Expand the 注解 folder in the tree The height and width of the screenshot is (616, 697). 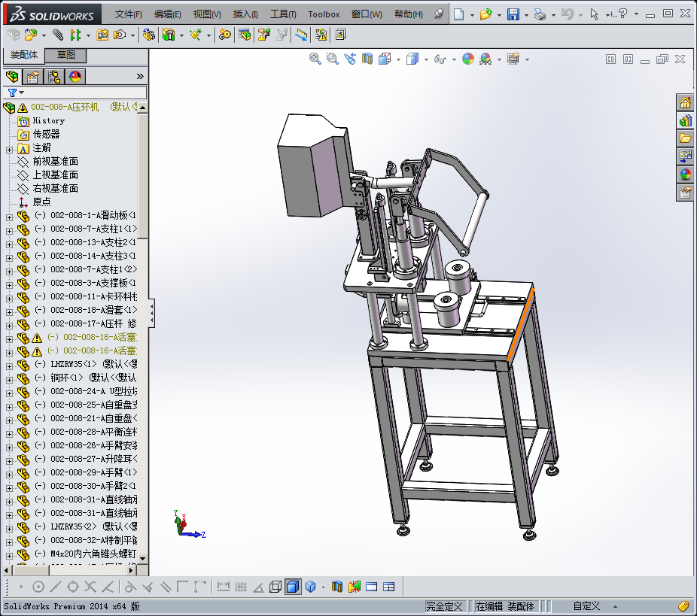[10, 149]
